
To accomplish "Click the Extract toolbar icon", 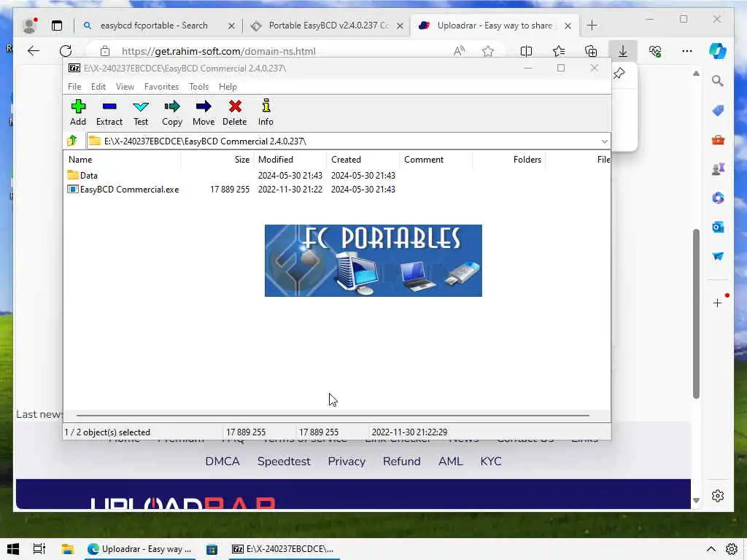I will [109, 112].
